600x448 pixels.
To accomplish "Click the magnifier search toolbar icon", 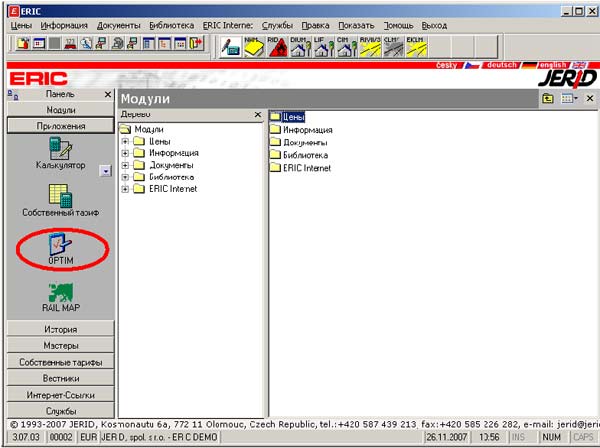I will point(86,44).
